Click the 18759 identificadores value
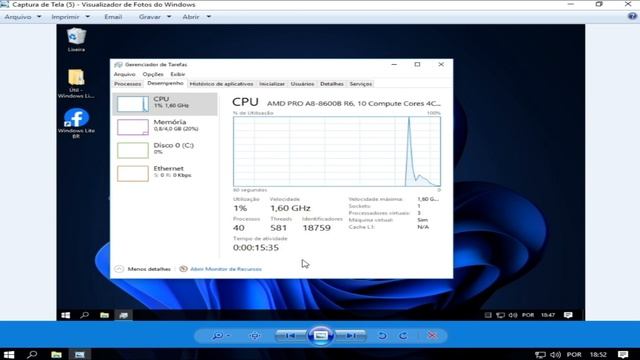This screenshot has height=360, width=640. pyautogui.click(x=316, y=228)
